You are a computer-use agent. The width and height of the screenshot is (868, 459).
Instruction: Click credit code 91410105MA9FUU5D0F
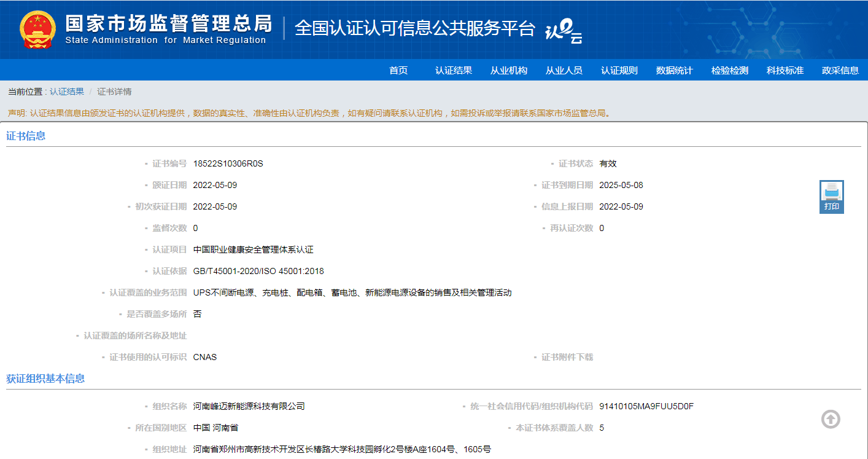point(646,406)
